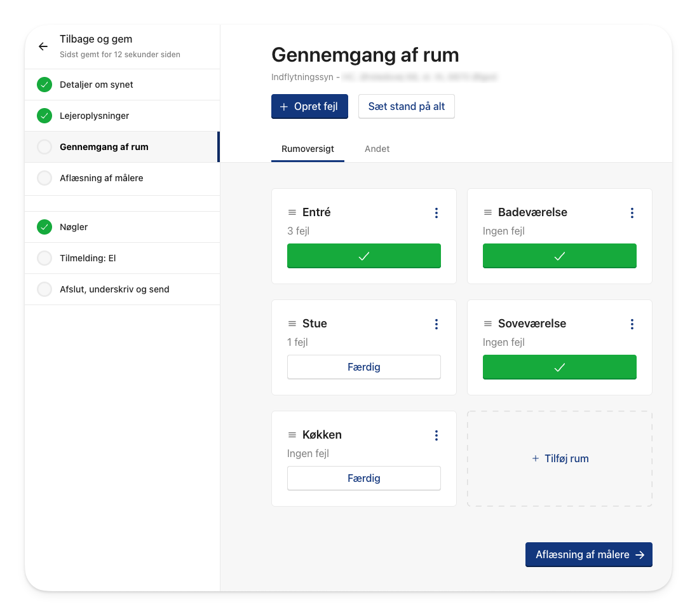
Task: Open the Stue card three-dot menu
Action: click(x=436, y=324)
